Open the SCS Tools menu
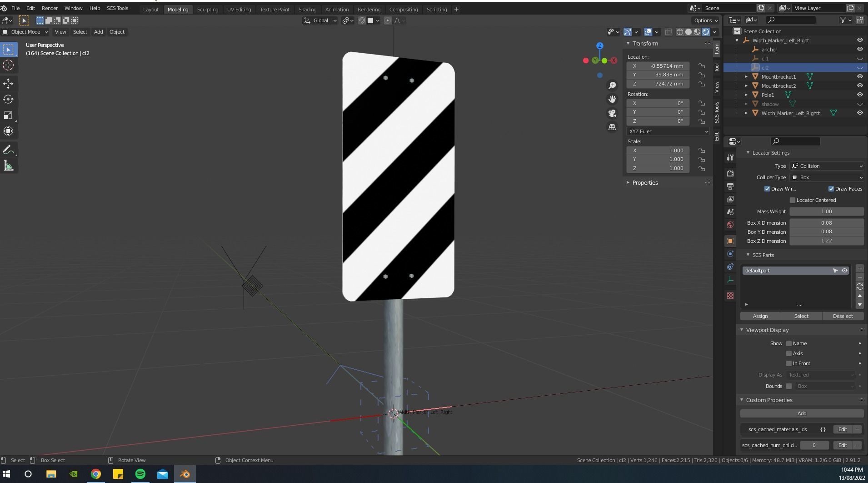 pos(117,8)
